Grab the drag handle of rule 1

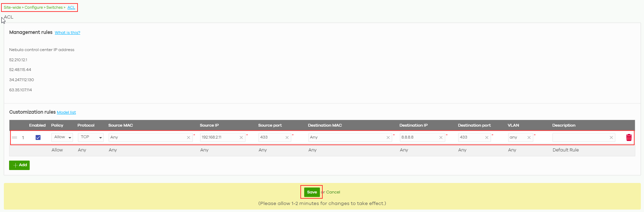(15, 137)
